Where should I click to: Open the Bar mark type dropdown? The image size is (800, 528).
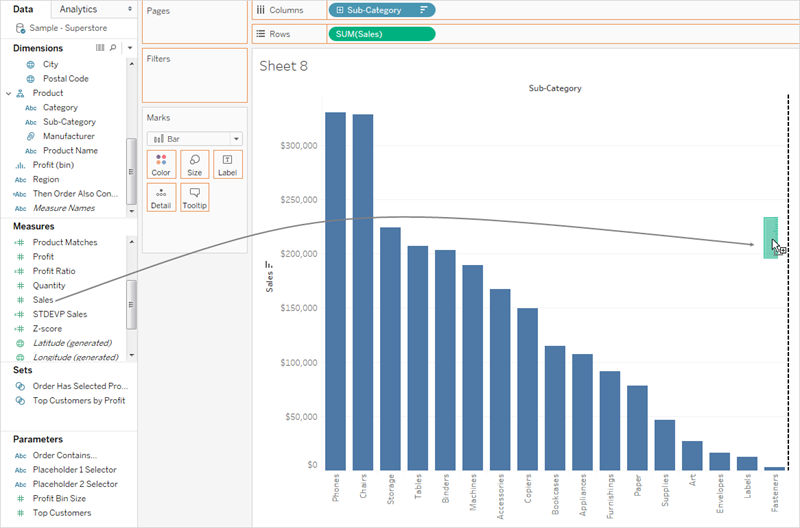click(236, 139)
